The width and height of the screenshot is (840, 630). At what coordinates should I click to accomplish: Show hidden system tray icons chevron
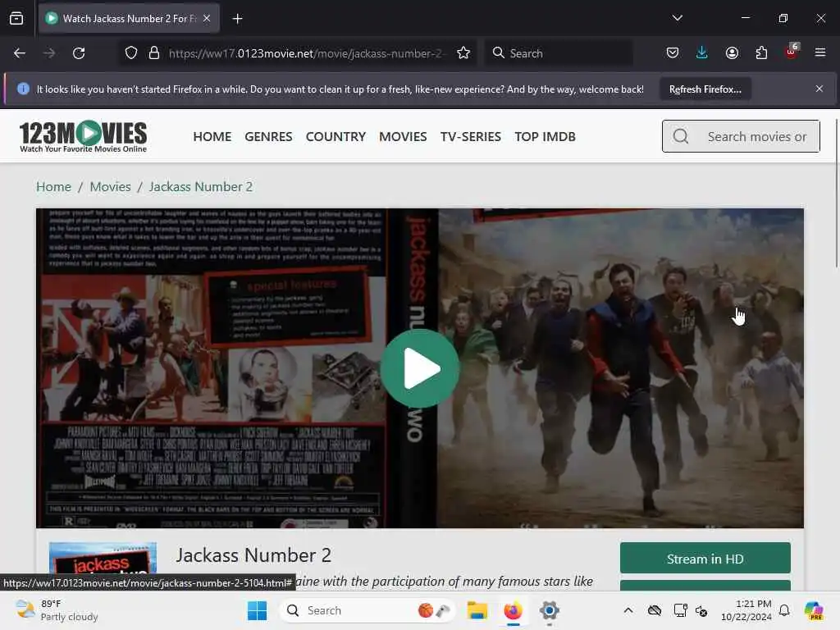(628, 610)
